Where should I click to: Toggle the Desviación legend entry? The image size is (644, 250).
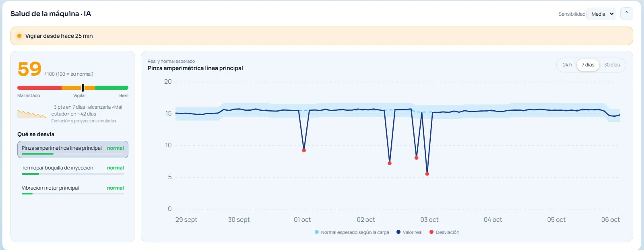pos(444,232)
